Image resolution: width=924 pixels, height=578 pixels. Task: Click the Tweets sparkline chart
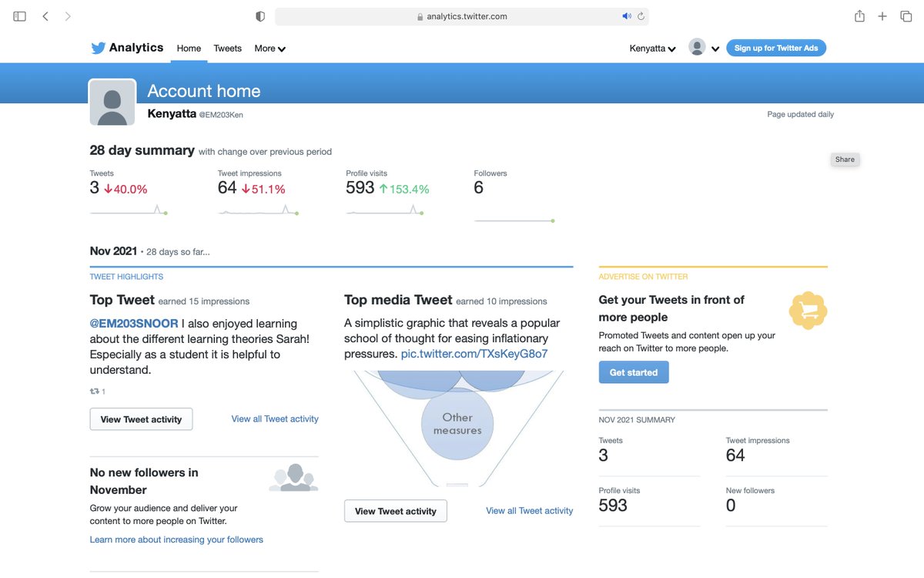[x=129, y=209]
